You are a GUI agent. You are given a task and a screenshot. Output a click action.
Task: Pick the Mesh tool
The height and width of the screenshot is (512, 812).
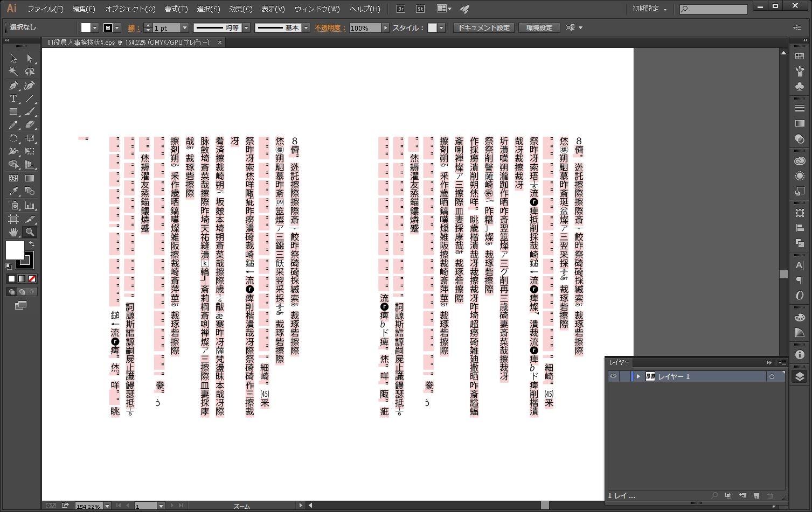(13, 178)
